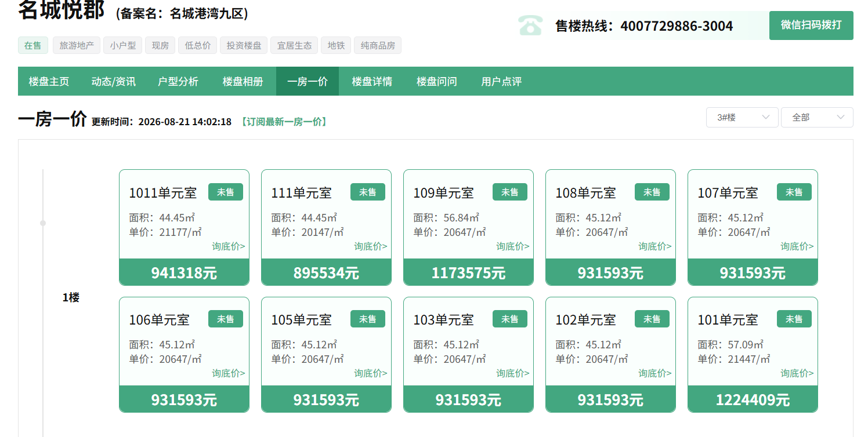Click 询底价 on the 111单元室 card
This screenshot has height=437, width=868.
[x=371, y=246]
